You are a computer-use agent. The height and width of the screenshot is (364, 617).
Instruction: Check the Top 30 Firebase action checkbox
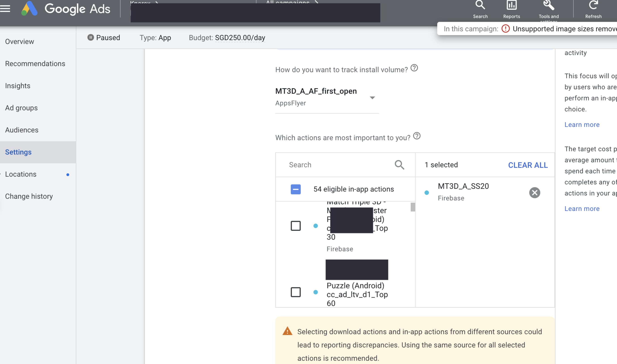point(296,226)
